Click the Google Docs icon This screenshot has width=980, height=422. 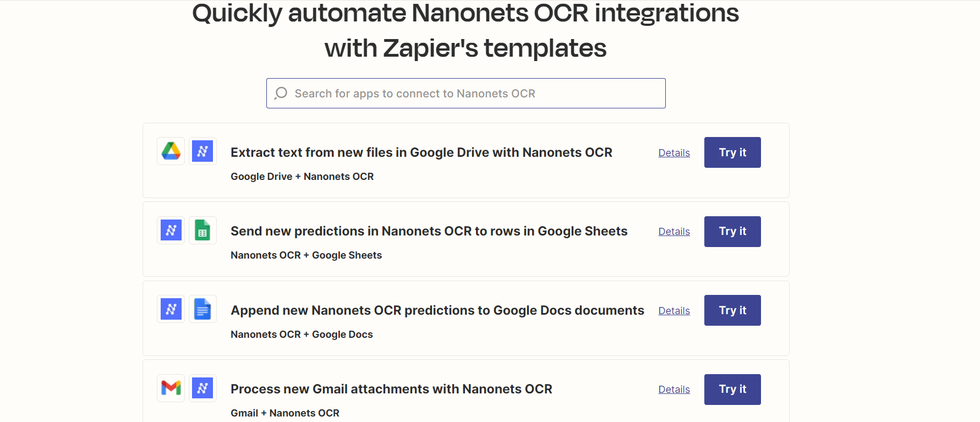click(x=202, y=309)
